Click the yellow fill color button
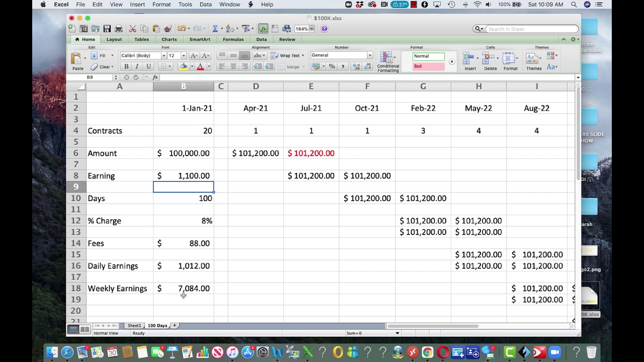 pyautogui.click(x=184, y=66)
